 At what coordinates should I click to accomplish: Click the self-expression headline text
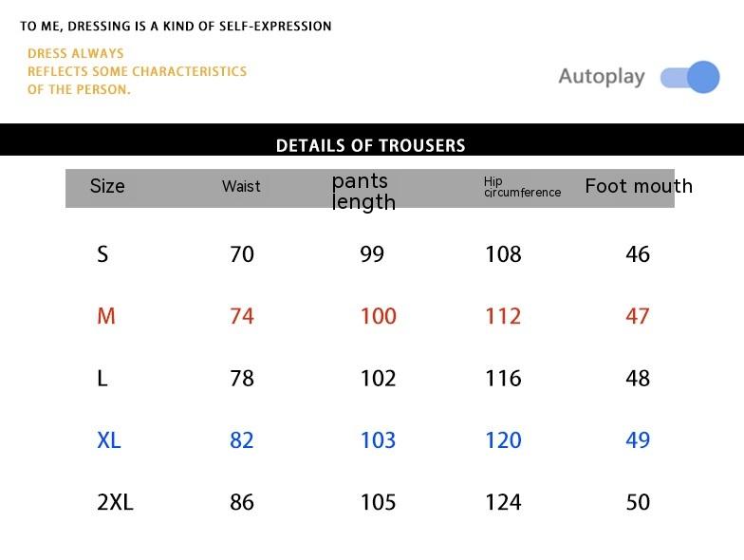[x=176, y=27]
